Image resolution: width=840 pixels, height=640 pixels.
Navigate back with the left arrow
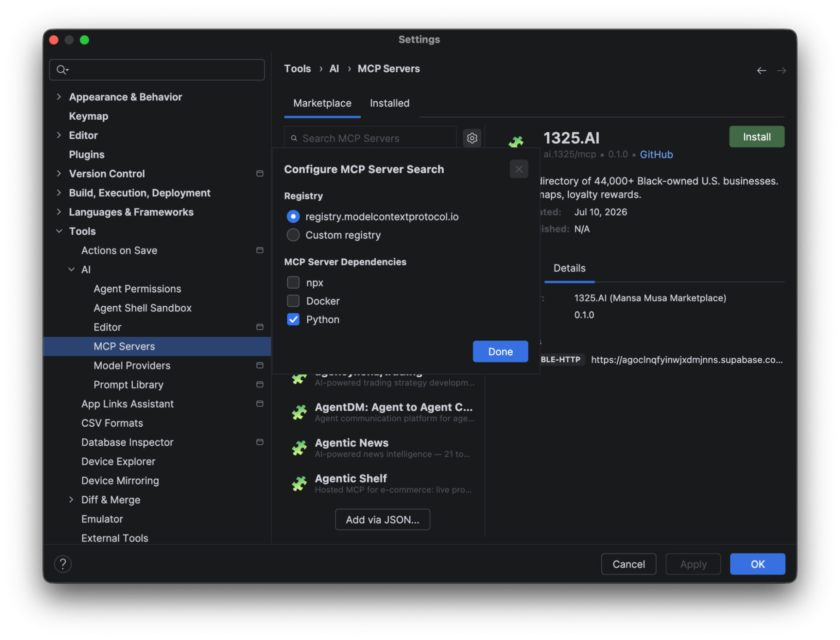761,71
